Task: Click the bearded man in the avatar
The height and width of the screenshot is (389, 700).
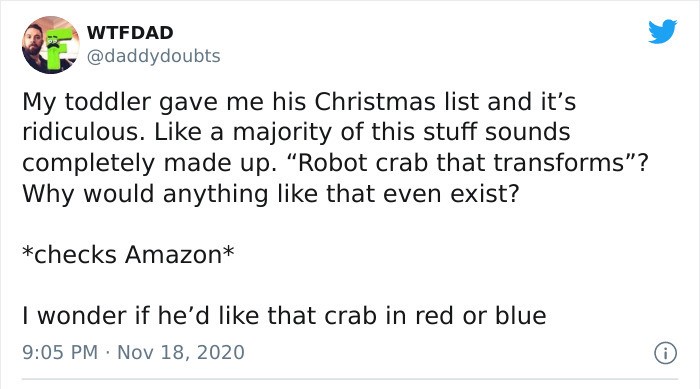Action: (33, 47)
